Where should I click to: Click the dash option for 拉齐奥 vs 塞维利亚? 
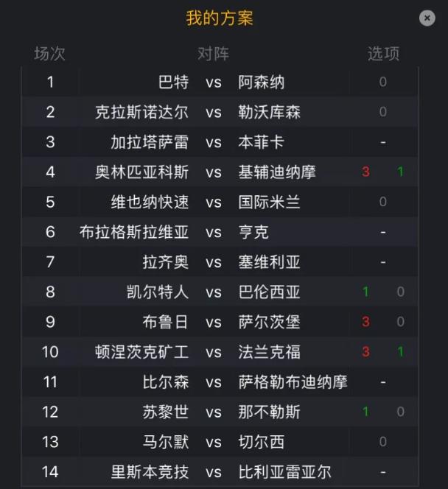click(383, 262)
